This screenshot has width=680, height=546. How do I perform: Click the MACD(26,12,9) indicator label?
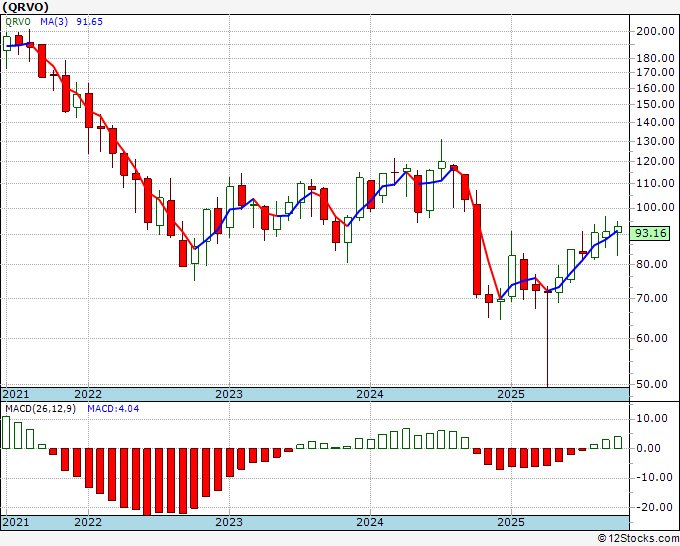point(40,409)
